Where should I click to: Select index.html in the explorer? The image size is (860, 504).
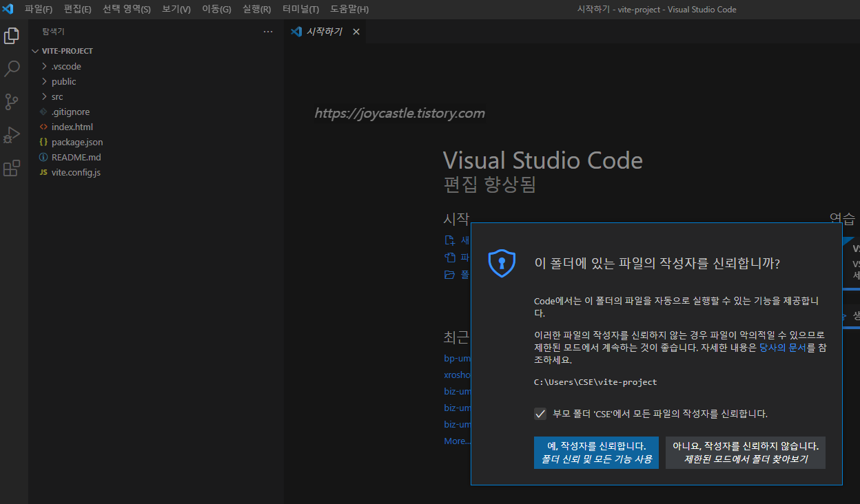tap(72, 127)
